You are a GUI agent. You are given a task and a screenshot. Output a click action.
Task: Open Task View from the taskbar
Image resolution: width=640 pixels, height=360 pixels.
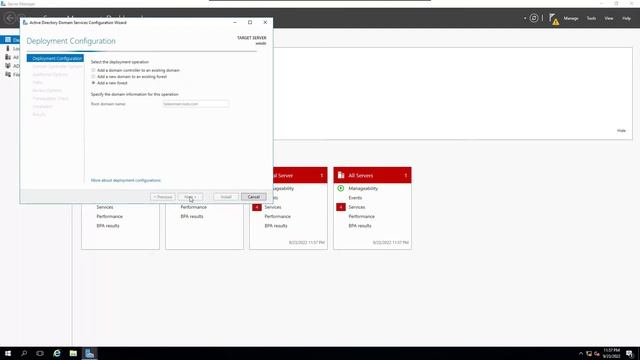[x=40, y=353]
